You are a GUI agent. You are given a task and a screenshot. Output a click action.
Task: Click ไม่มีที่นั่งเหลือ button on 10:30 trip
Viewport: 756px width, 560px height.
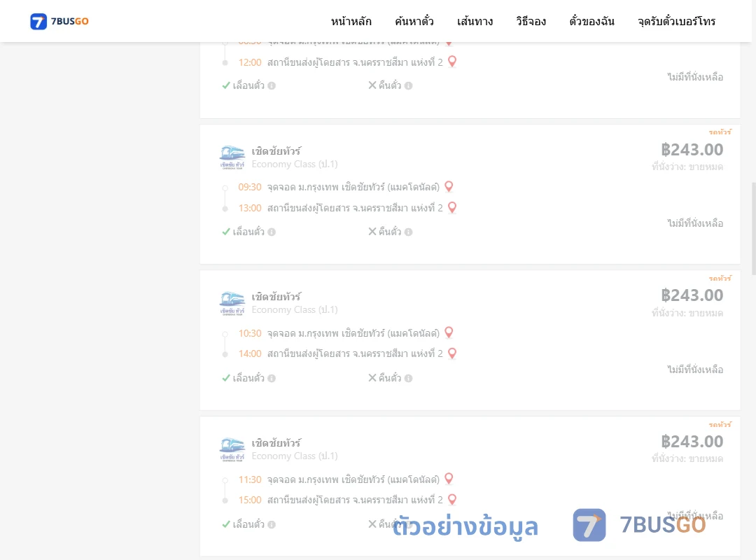click(x=695, y=370)
